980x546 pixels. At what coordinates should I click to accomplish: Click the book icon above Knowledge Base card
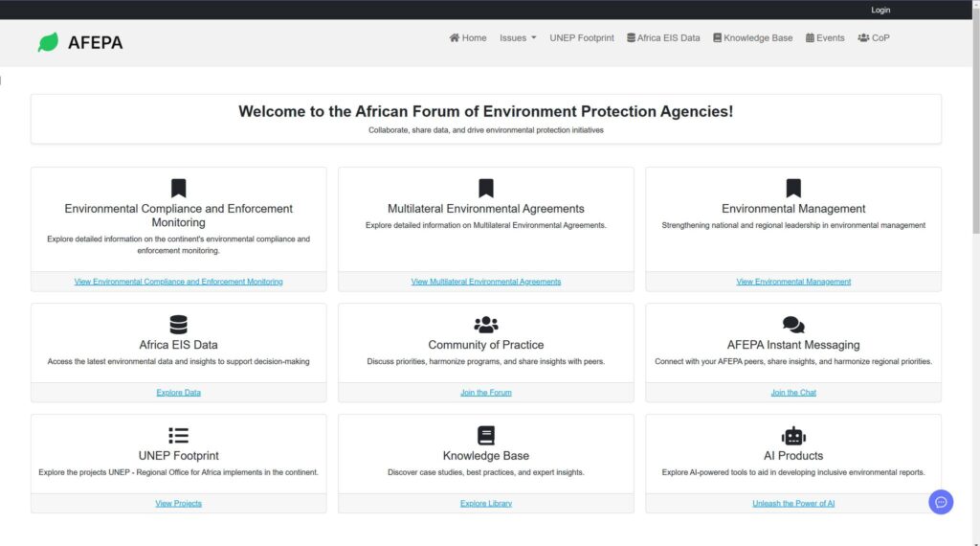click(x=485, y=435)
